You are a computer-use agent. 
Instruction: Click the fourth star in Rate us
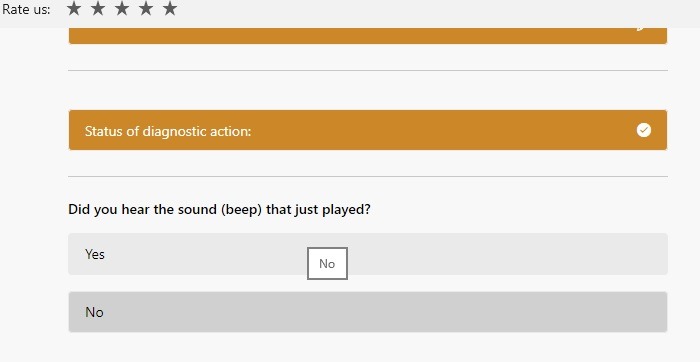146,8
